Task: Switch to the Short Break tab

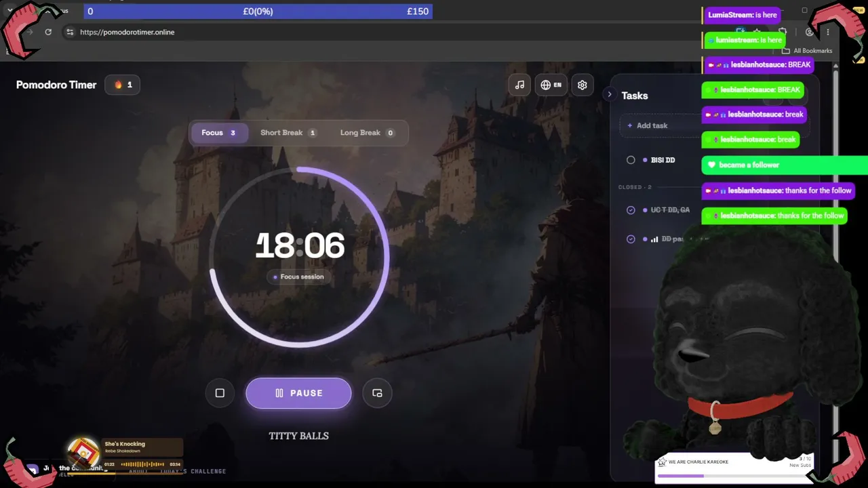Action: (288, 133)
